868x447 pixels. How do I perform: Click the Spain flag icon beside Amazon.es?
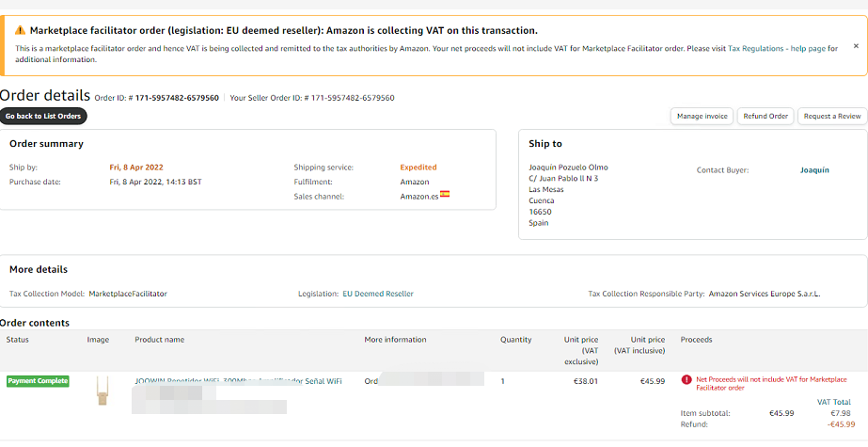[x=445, y=195]
